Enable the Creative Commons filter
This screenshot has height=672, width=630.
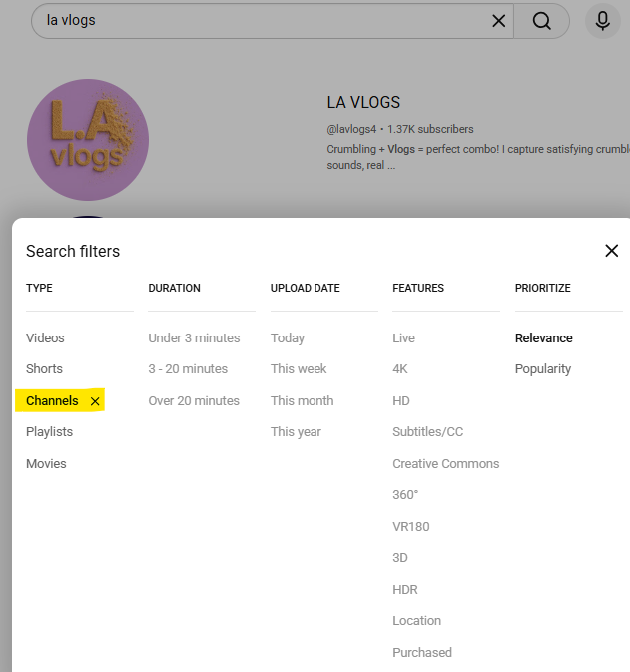(x=445, y=463)
